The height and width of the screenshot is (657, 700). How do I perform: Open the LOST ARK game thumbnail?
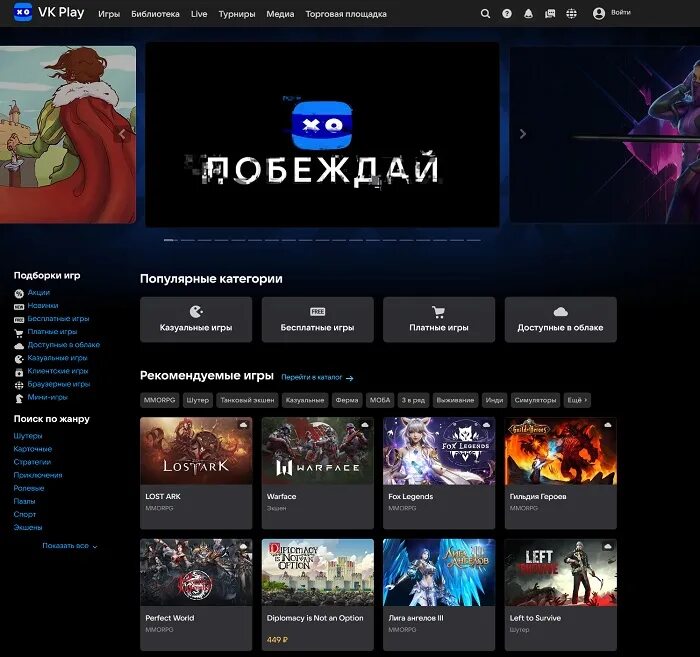[x=196, y=451]
